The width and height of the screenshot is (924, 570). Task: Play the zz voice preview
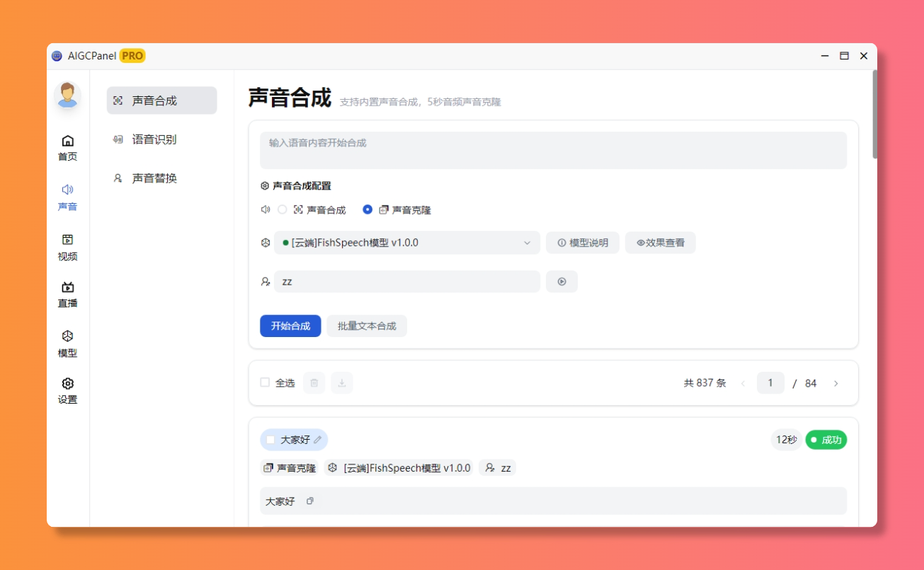coord(561,281)
